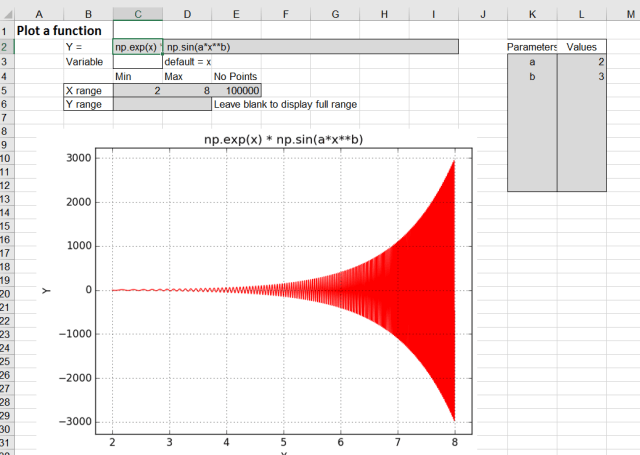Select the X range Max value 8
The height and width of the screenshot is (455, 640).
187,90
